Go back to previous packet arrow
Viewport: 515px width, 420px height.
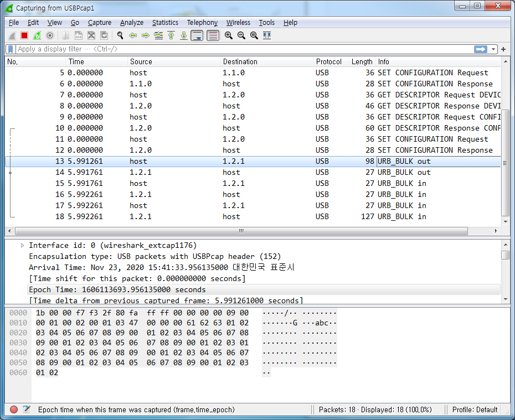133,35
